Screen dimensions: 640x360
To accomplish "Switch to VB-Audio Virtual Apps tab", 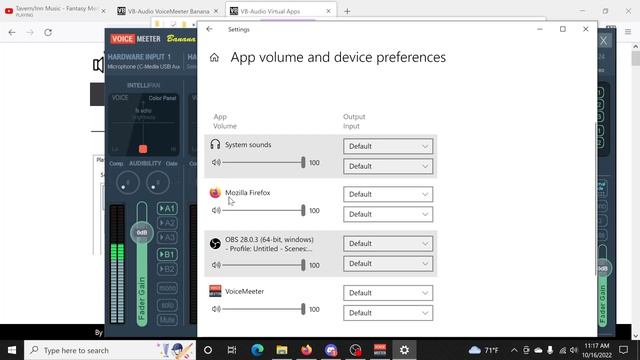I will (280, 11).
